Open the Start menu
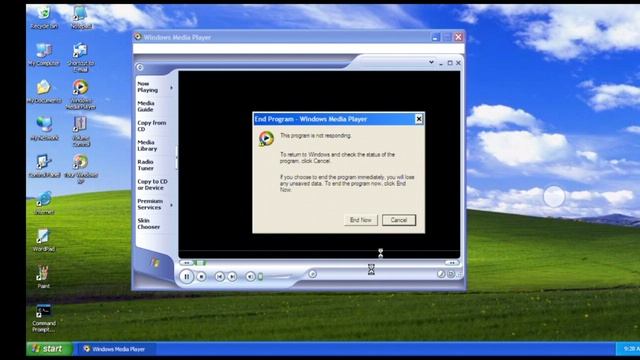The height and width of the screenshot is (360, 640). coord(49,349)
